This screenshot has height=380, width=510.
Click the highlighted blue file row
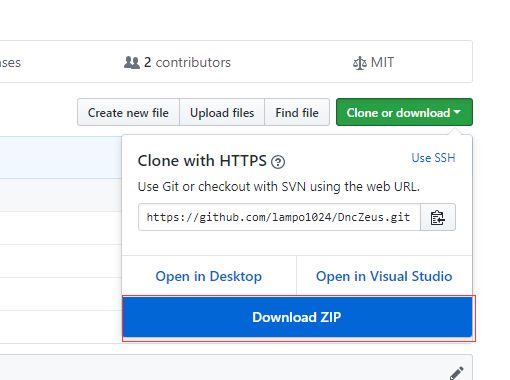(x=61, y=157)
